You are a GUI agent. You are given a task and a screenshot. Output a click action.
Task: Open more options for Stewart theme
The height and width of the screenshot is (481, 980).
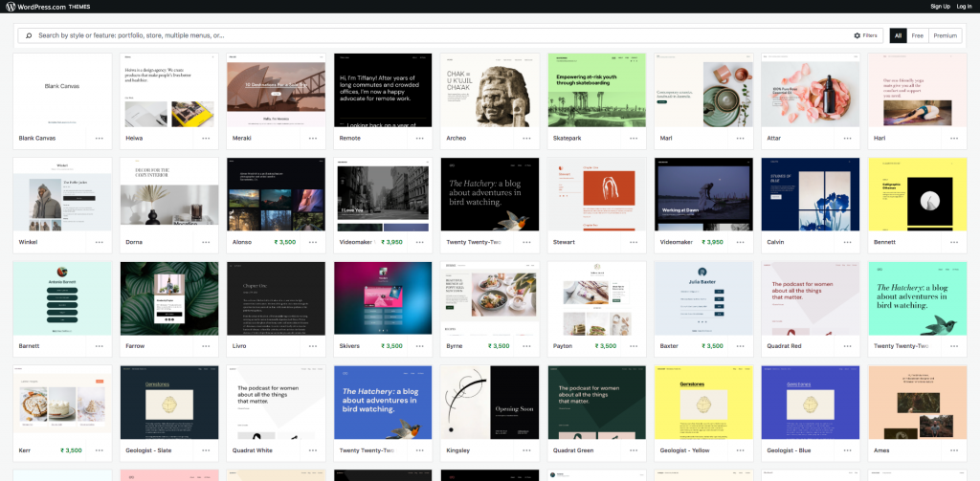(x=634, y=242)
